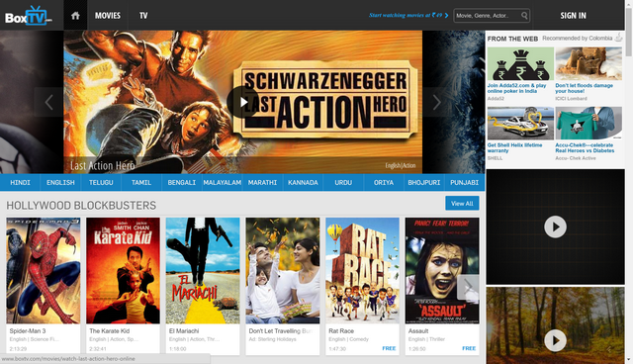Click El Mariachi title text

click(x=184, y=331)
